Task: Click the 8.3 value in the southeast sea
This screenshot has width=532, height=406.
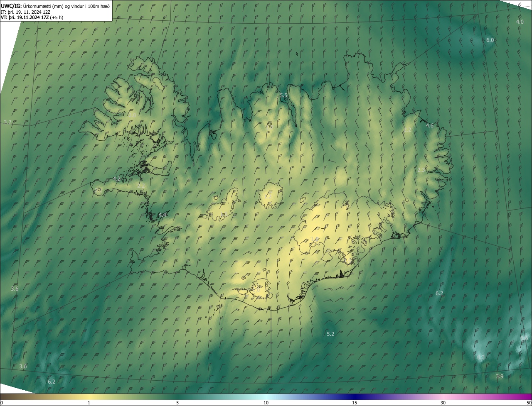Action: pos(481,357)
